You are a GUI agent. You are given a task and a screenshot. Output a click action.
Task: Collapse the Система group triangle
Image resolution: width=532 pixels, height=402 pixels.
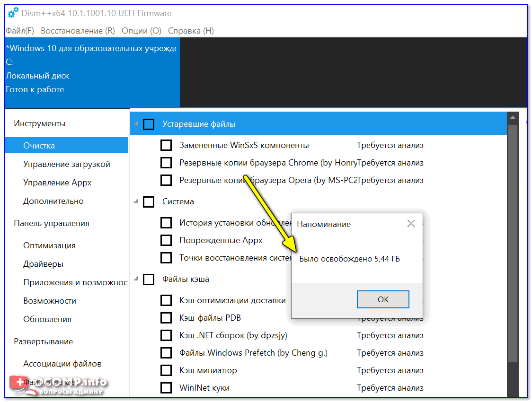136,201
